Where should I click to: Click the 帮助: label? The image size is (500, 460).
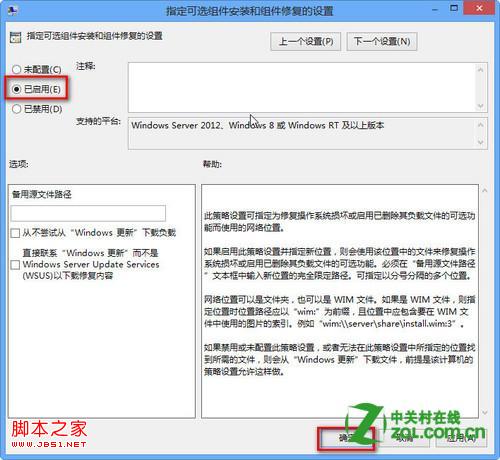coord(213,164)
